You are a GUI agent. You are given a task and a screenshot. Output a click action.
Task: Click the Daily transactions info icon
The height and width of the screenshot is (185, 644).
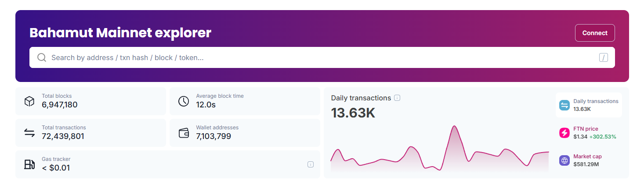(397, 98)
